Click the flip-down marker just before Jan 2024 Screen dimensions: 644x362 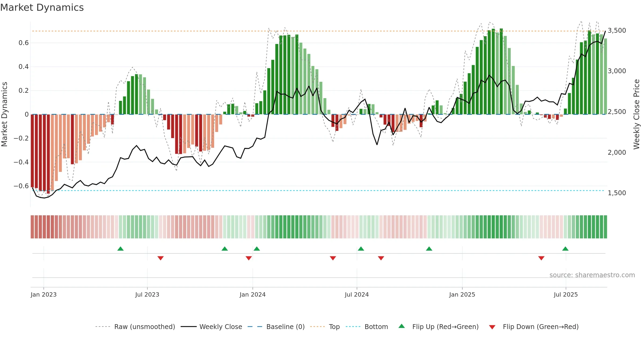249,258
